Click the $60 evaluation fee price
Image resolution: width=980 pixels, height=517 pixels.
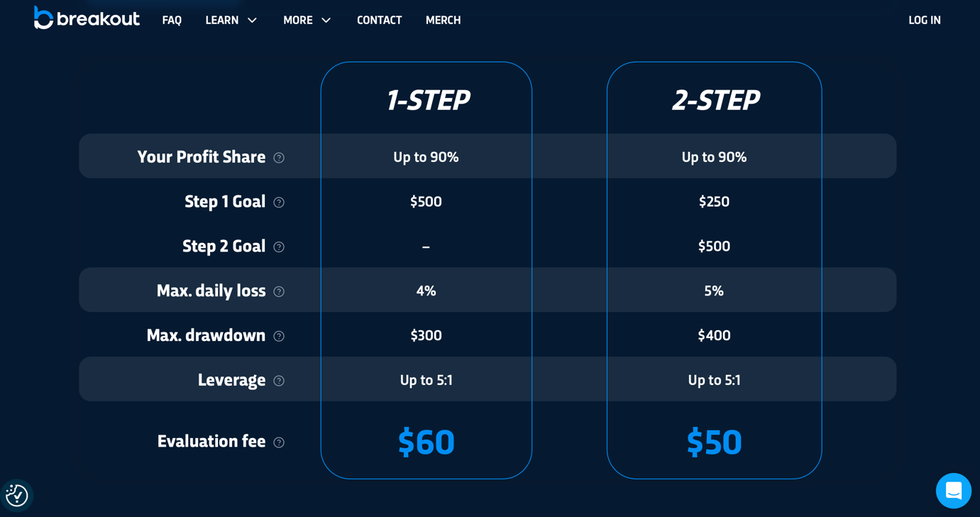click(x=426, y=442)
